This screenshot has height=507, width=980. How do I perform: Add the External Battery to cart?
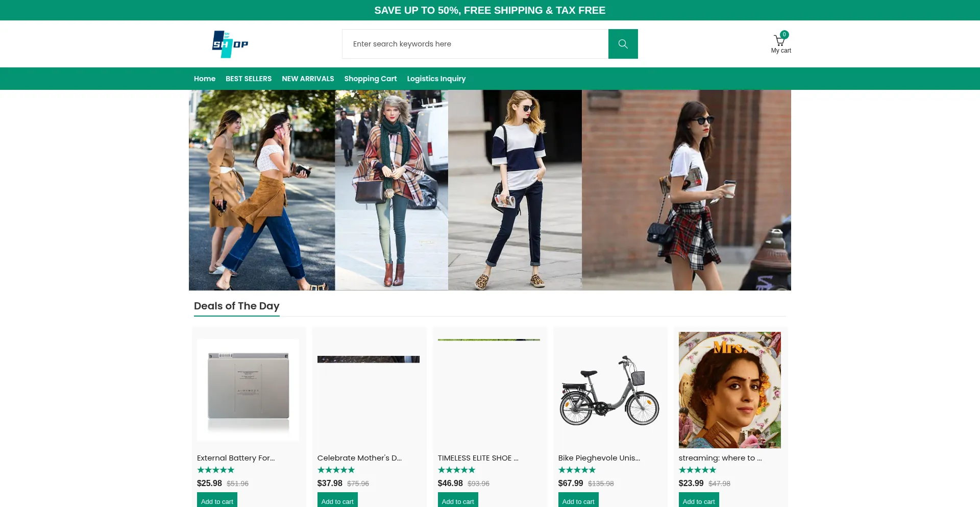[217, 501]
